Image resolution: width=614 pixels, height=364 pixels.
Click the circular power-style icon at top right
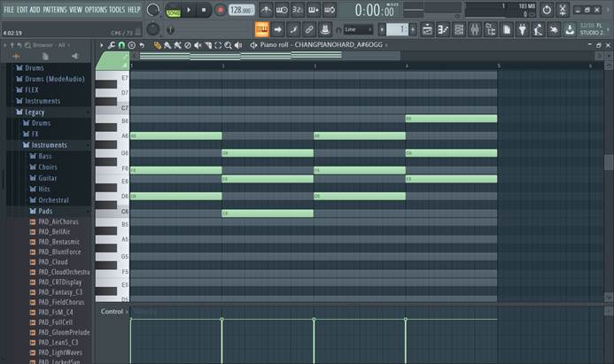tap(547, 10)
